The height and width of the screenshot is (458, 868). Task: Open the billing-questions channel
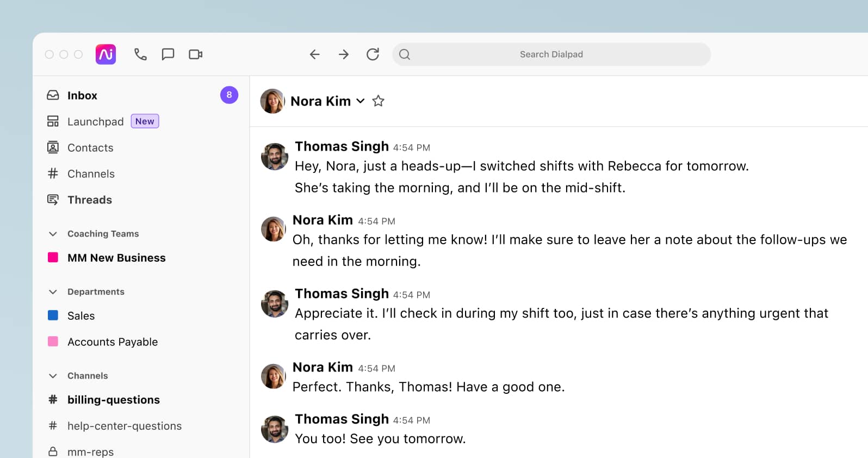click(113, 400)
